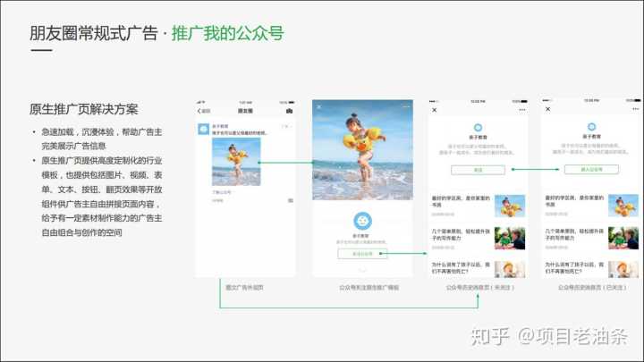Open baby thumbnail of third article, unfollowed page
Viewport: 644px width, 362px height.
[510, 269]
